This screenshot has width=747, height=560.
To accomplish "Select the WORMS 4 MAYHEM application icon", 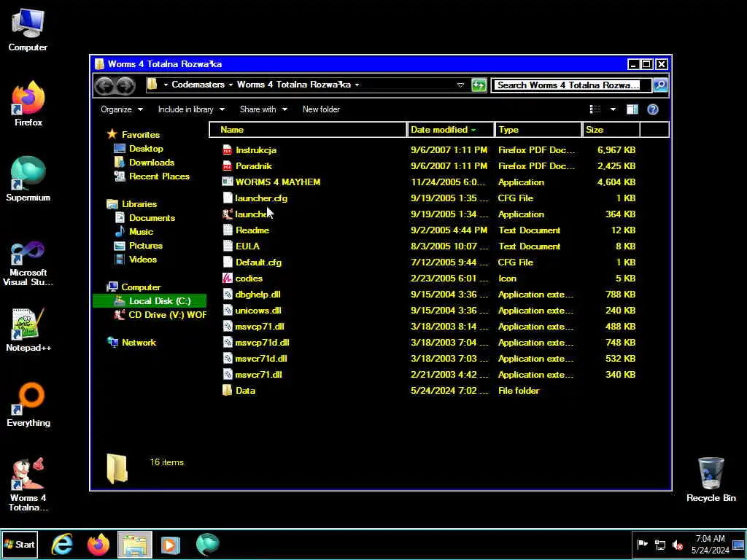I will (228, 182).
